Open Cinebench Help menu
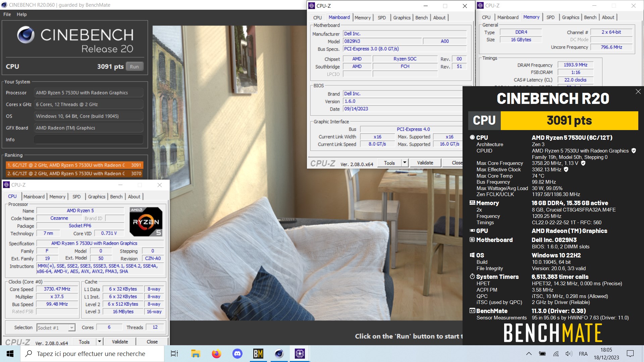The image size is (644, 362). 22,14
